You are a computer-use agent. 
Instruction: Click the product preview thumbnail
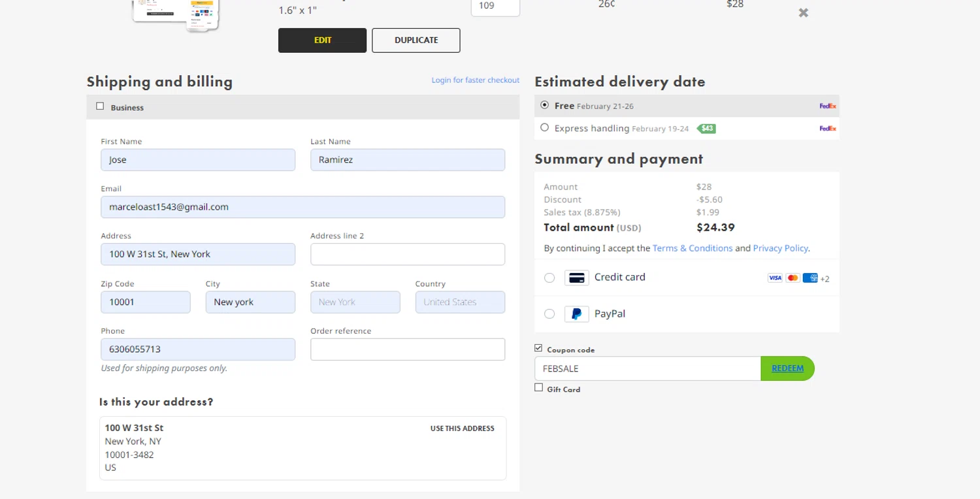tap(175, 14)
